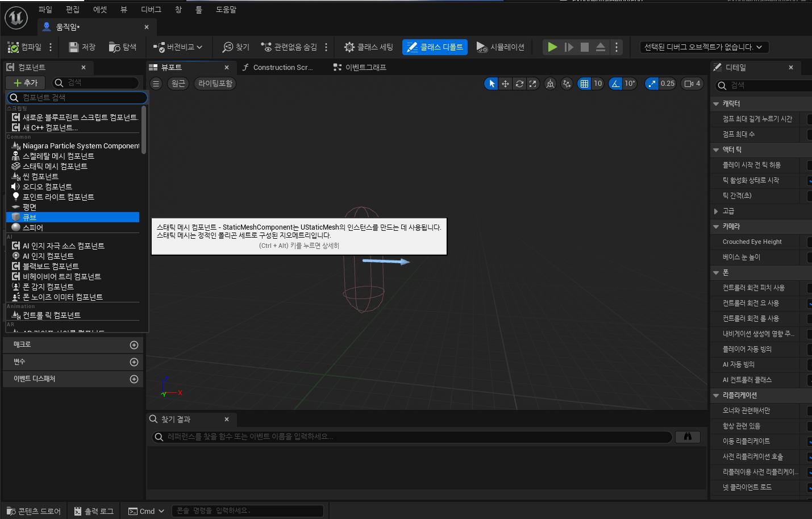Collapse the 캐릭터 details category
The height and width of the screenshot is (519, 812).
coord(716,104)
